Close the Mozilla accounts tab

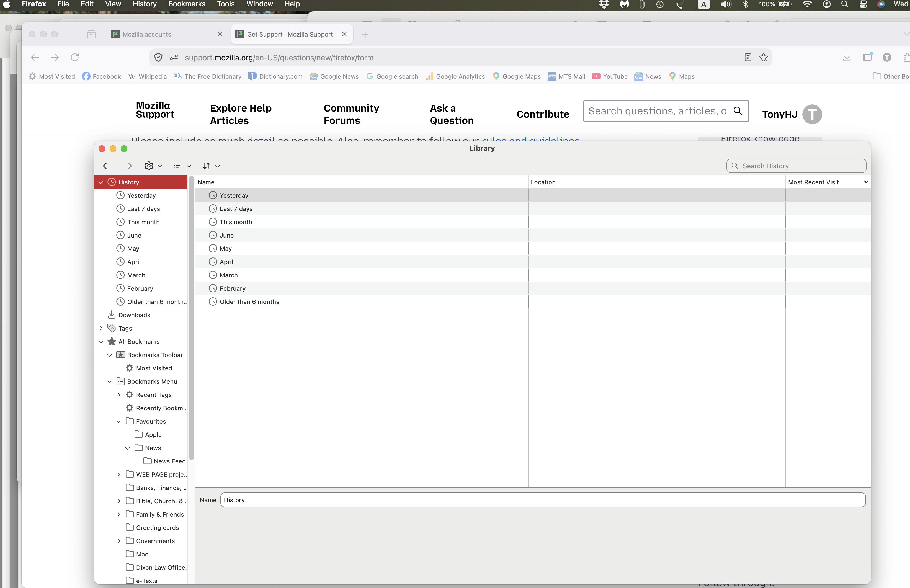pyautogui.click(x=220, y=34)
